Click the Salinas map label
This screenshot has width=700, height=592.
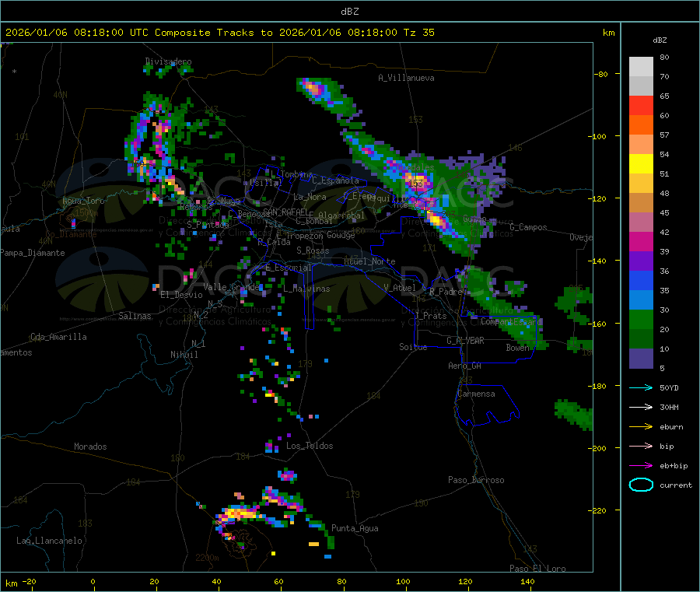(x=135, y=316)
